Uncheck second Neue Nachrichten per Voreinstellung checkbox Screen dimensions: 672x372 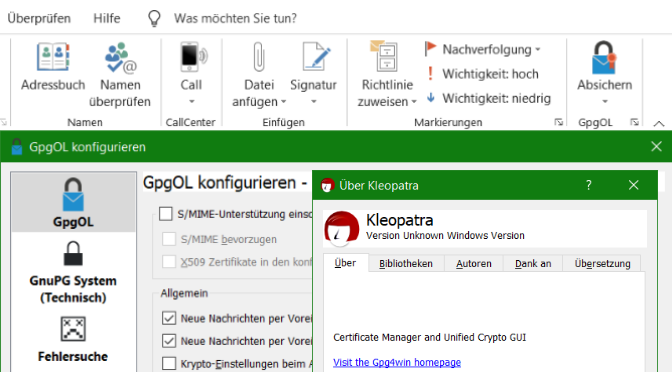(169, 341)
